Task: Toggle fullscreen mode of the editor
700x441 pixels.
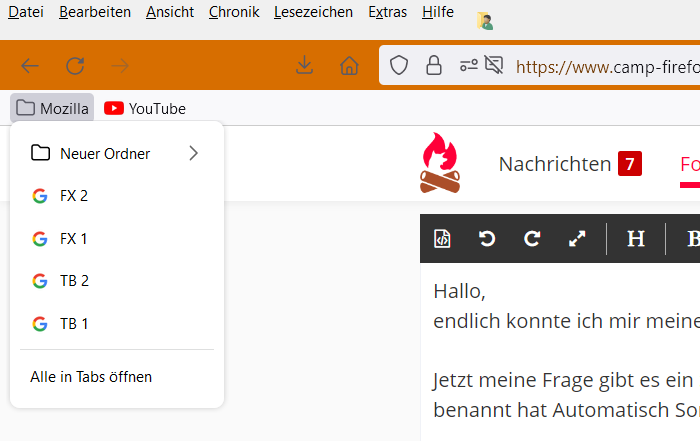Action: (577, 238)
